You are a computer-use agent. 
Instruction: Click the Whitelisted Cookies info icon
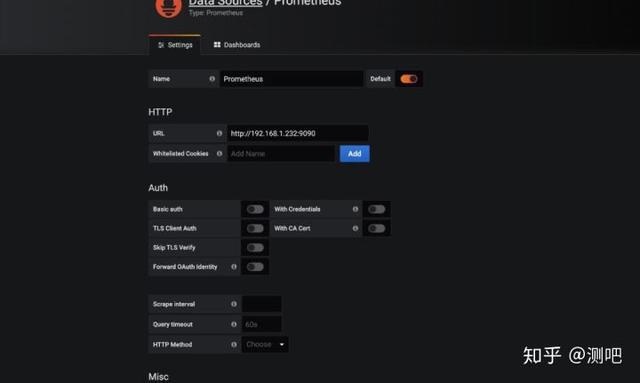pyautogui.click(x=219, y=154)
